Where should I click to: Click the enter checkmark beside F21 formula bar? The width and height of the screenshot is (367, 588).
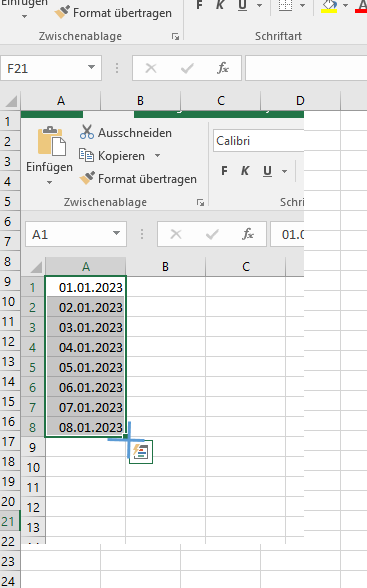click(x=187, y=68)
